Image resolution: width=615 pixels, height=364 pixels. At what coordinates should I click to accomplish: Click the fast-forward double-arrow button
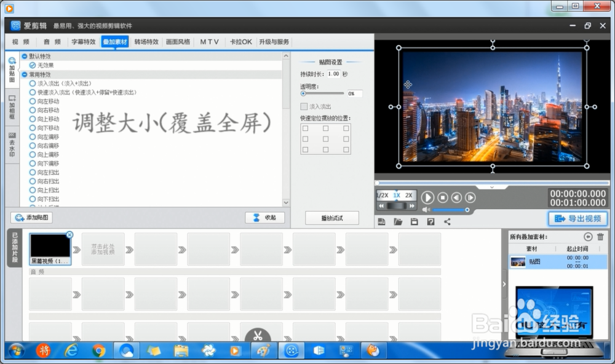pyautogui.click(x=411, y=206)
